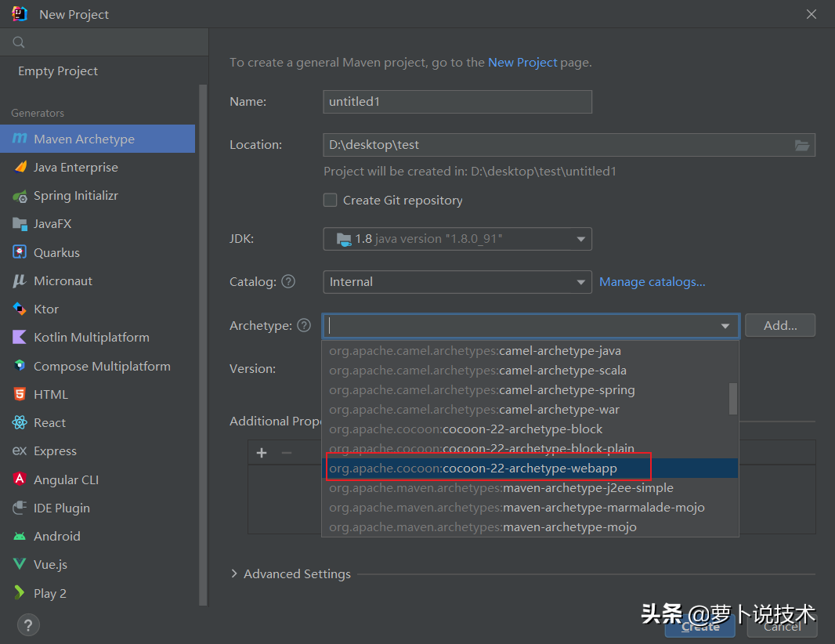Open Archetype help question mark
Screen dimensions: 835x644
(304, 325)
